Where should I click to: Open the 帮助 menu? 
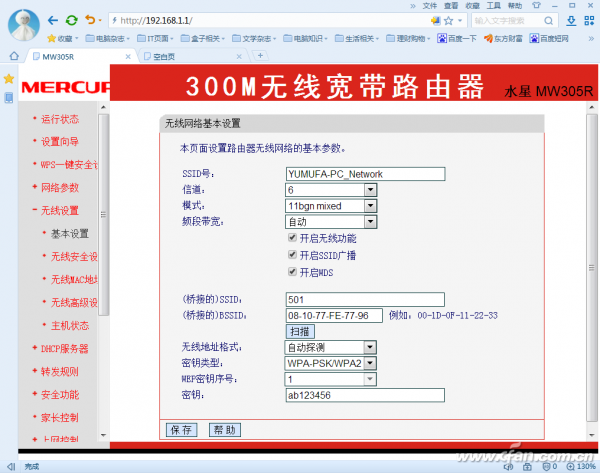(515, 5)
